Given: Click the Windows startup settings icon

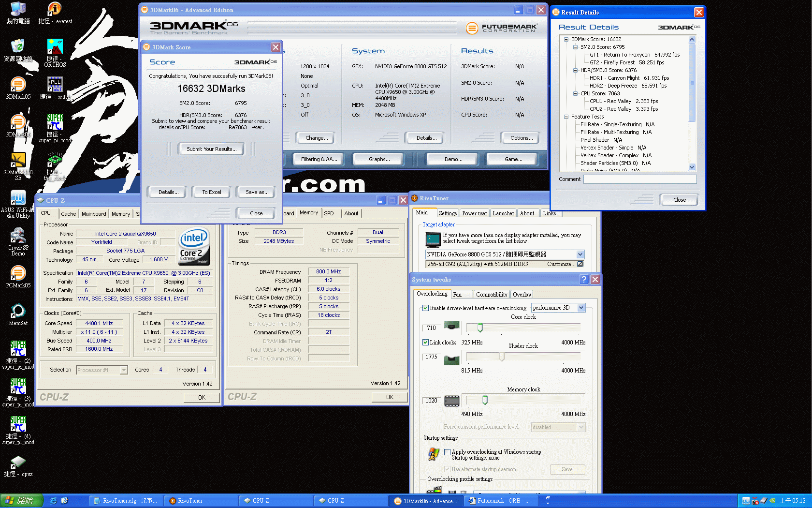Looking at the screenshot, I should [434, 454].
